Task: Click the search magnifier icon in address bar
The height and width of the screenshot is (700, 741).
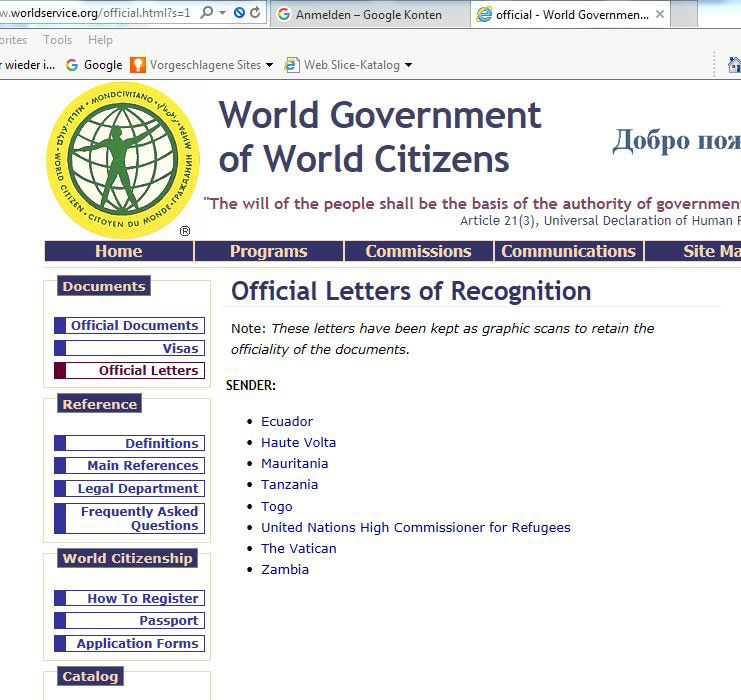Action: coord(207,13)
